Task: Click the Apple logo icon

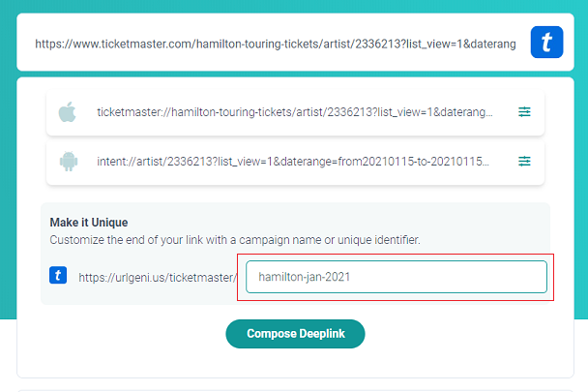Action: [68, 112]
